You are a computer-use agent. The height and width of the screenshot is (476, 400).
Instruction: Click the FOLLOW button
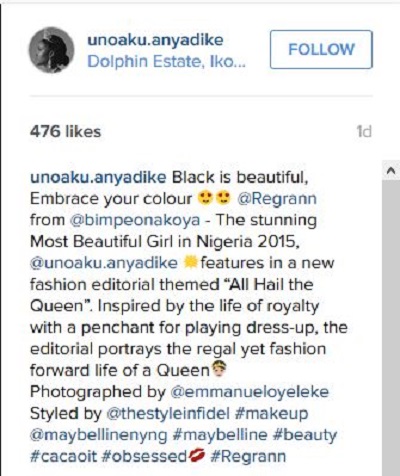click(321, 49)
